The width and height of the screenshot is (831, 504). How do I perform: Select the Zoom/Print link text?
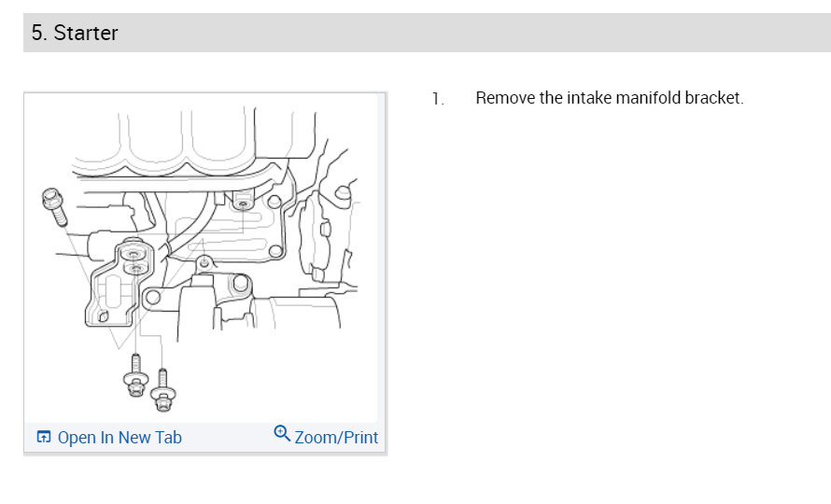point(336,437)
